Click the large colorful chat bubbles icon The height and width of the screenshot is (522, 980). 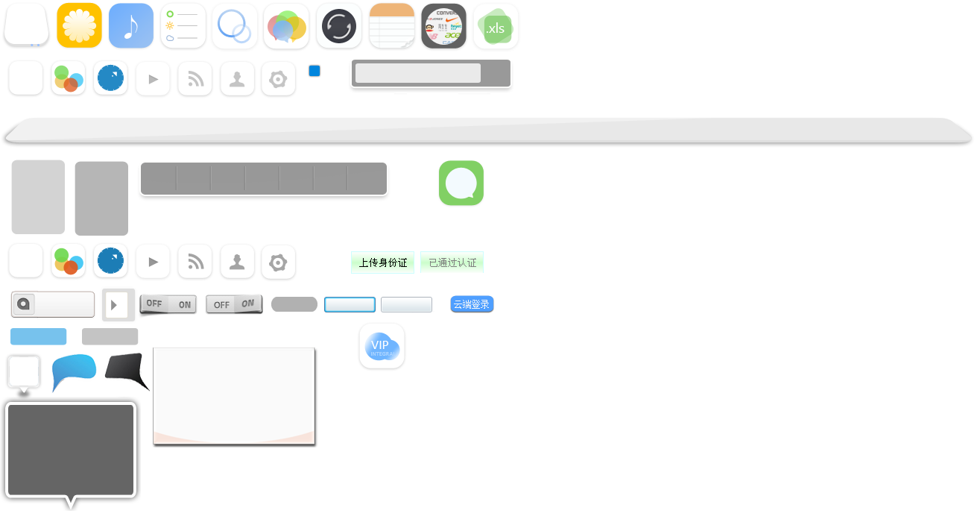[287, 27]
